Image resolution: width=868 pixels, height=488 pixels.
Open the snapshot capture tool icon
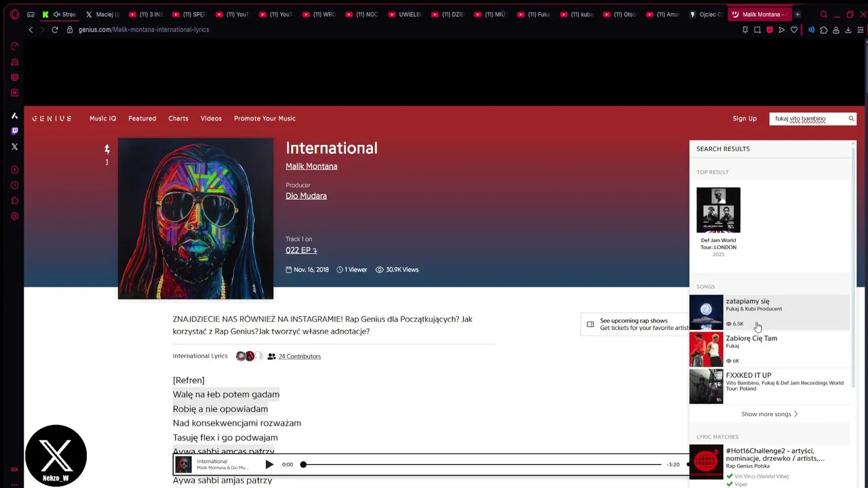(x=757, y=30)
